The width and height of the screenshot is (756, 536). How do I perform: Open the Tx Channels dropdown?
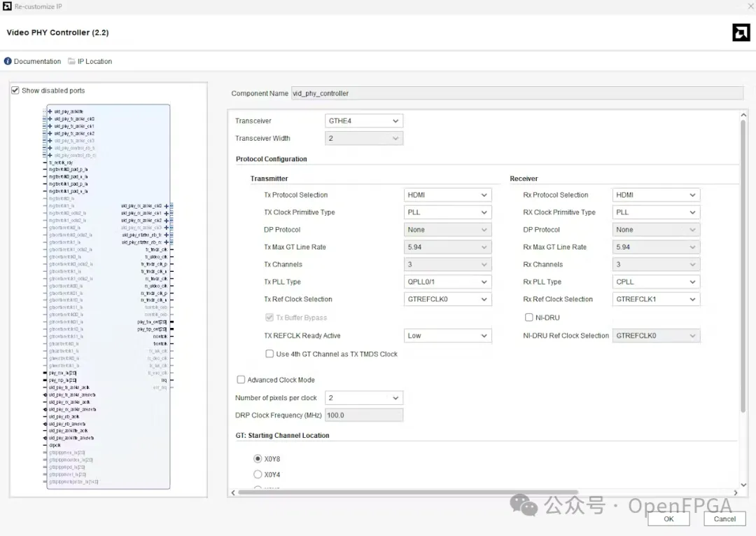coord(447,264)
